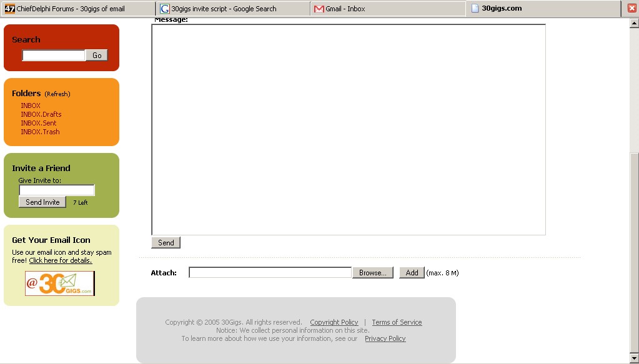The width and height of the screenshot is (639, 364).
Task: Click the scrollbar up arrow
Action: [x=634, y=23]
